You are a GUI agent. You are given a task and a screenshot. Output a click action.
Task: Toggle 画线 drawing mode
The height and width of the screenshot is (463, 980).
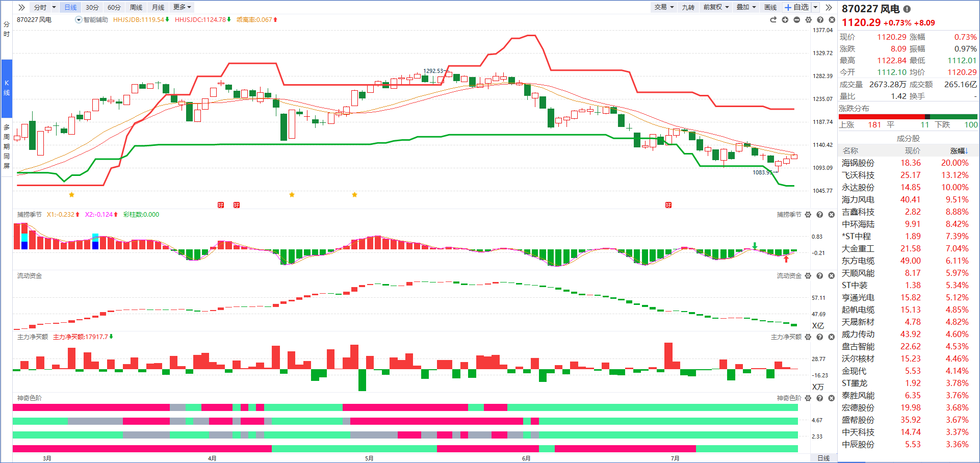[x=770, y=7]
